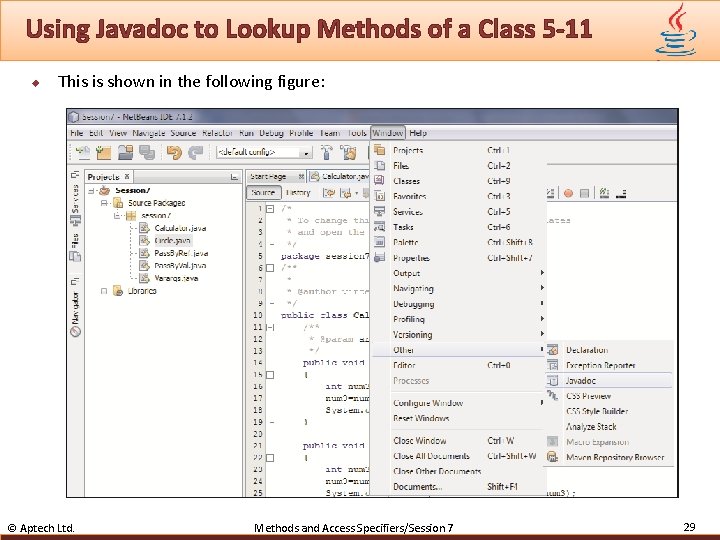The width and height of the screenshot is (720, 540).
Task: Open the Services side tab
Action: pyautogui.click(x=75, y=205)
